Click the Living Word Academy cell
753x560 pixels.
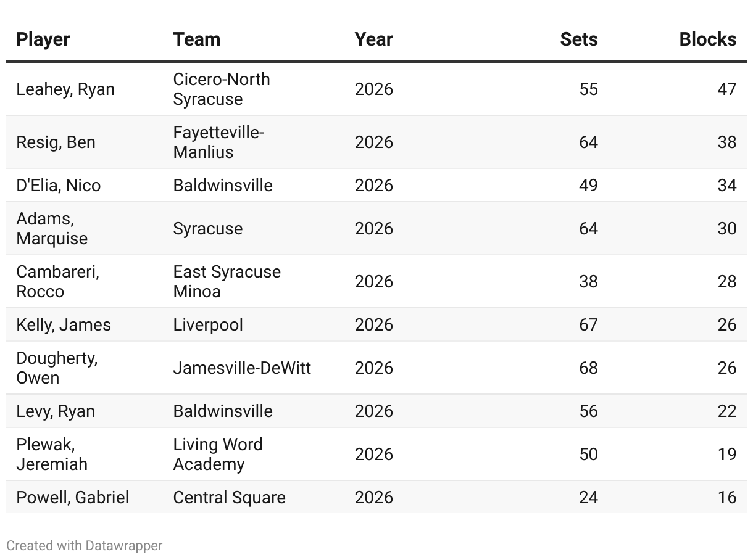click(x=217, y=455)
